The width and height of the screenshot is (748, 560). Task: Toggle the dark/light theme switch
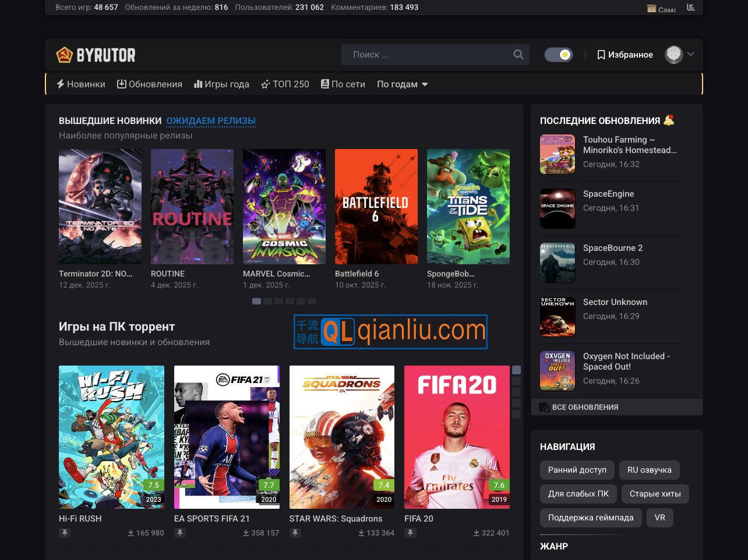pos(559,55)
